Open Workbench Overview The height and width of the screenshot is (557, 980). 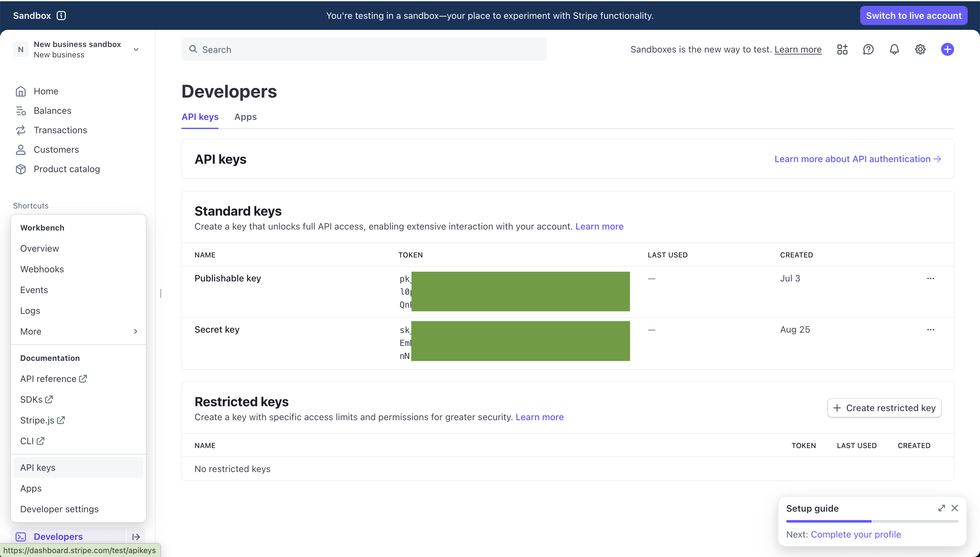(40, 248)
